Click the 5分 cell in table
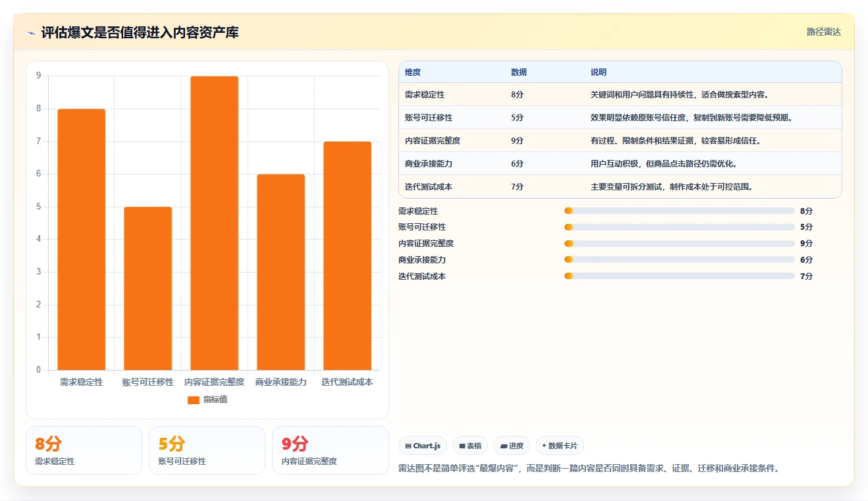The width and height of the screenshot is (868, 501). coord(517,118)
